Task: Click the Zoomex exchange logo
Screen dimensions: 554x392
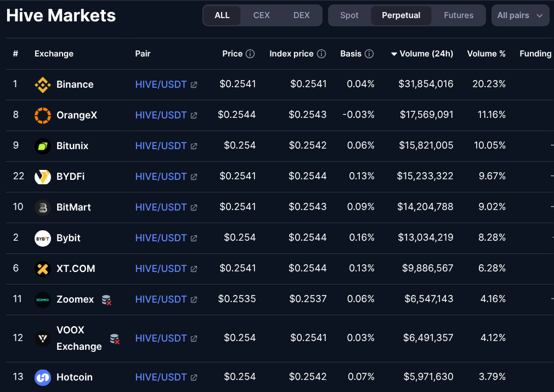Action: click(43, 300)
